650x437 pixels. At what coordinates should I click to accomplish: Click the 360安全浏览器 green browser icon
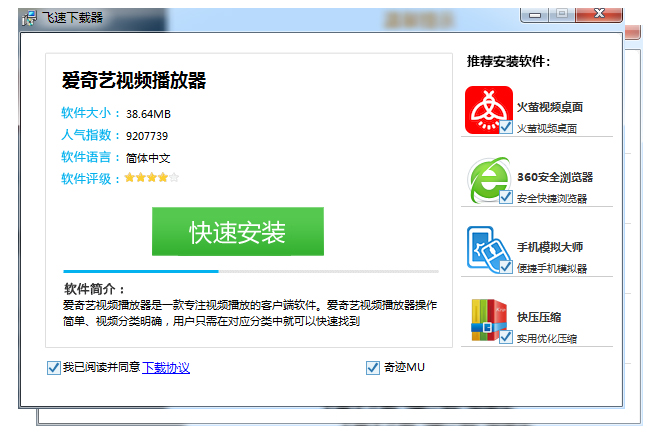tap(489, 180)
